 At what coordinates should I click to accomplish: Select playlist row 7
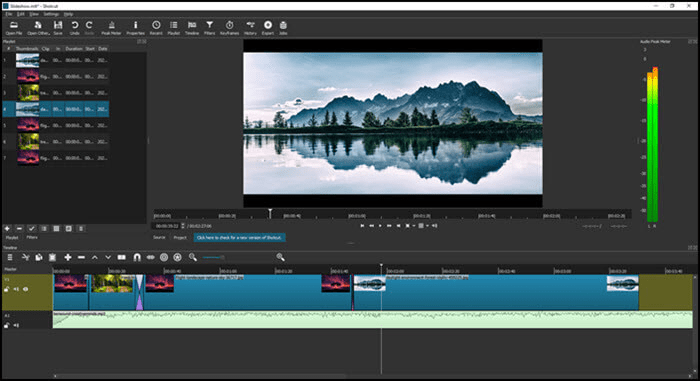pyautogui.click(x=55, y=158)
